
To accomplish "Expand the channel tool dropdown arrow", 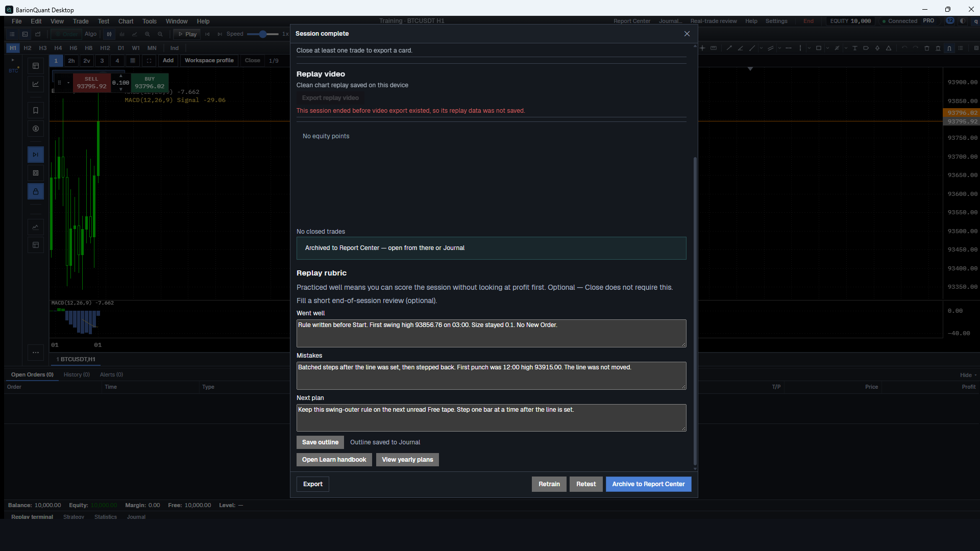I will coord(779,48).
